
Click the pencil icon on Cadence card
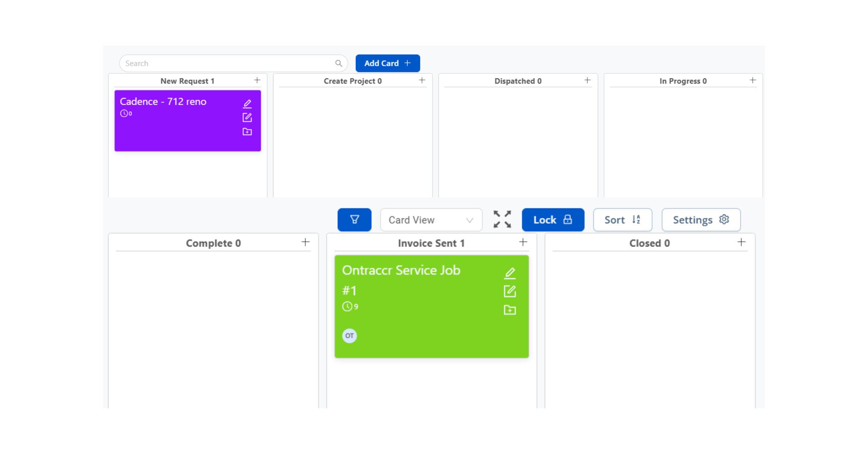coord(247,104)
